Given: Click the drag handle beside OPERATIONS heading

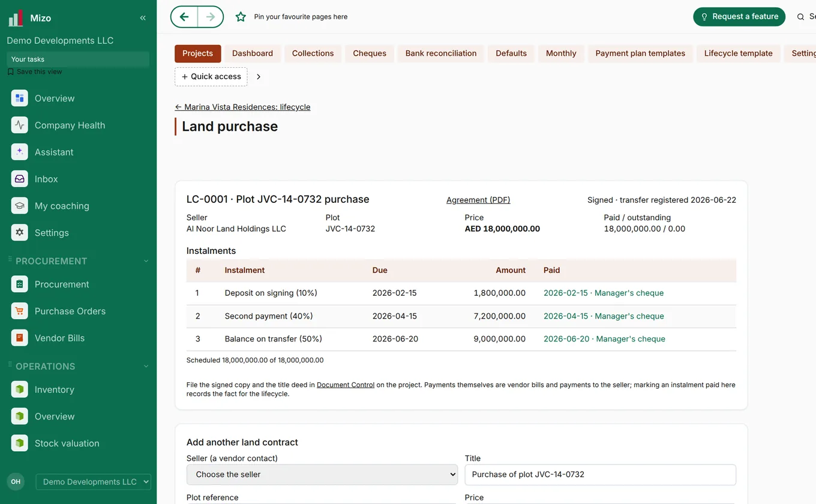Looking at the screenshot, I should pos(10,365).
